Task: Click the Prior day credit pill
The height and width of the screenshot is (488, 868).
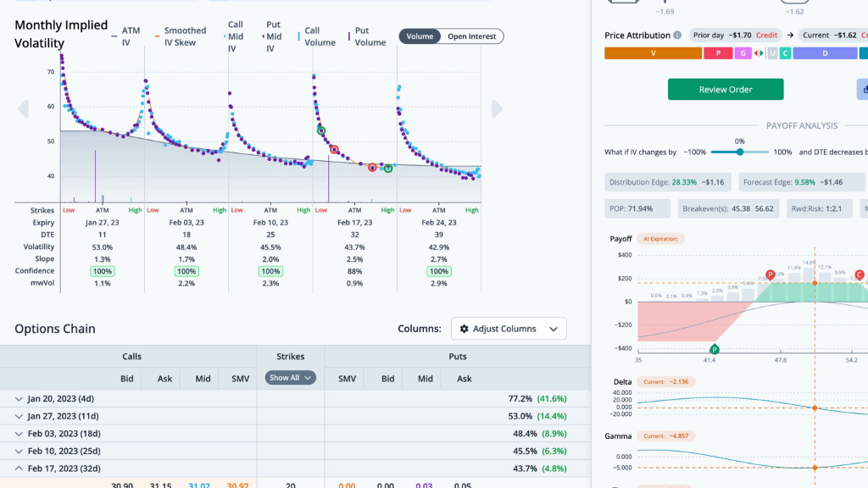Action: click(734, 36)
